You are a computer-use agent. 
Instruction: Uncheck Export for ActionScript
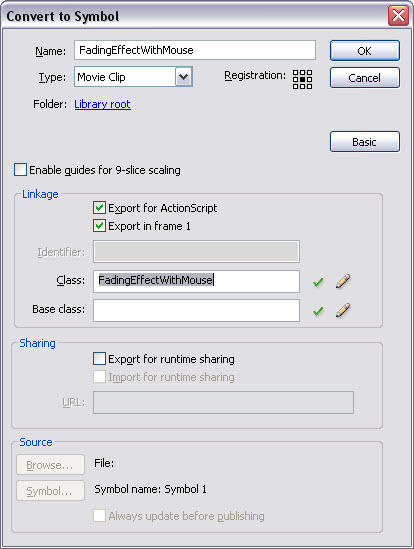point(99,208)
